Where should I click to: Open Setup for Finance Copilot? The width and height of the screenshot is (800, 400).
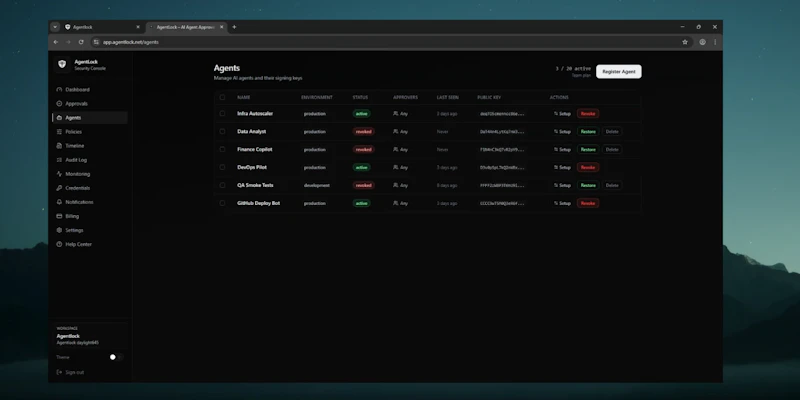click(562, 149)
